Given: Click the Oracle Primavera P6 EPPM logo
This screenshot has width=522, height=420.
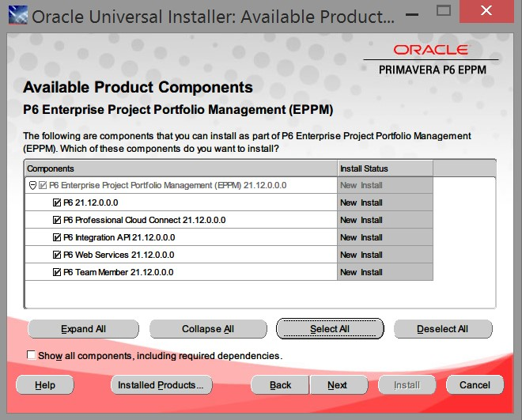Looking at the screenshot, I should (432, 59).
